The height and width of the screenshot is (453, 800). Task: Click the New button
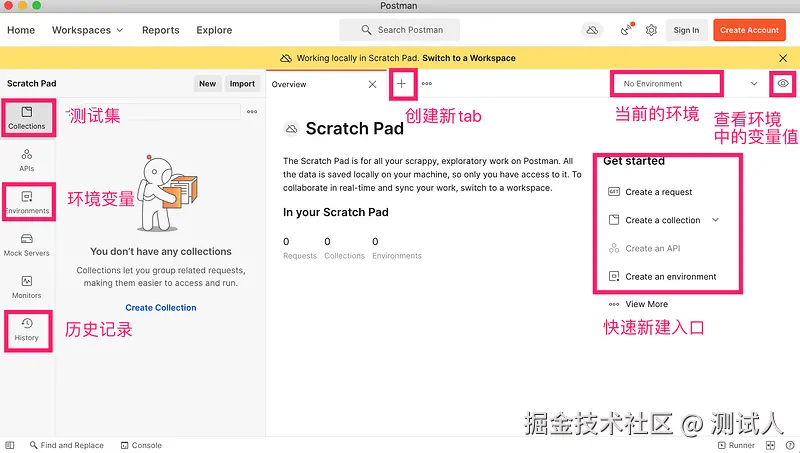tap(207, 84)
